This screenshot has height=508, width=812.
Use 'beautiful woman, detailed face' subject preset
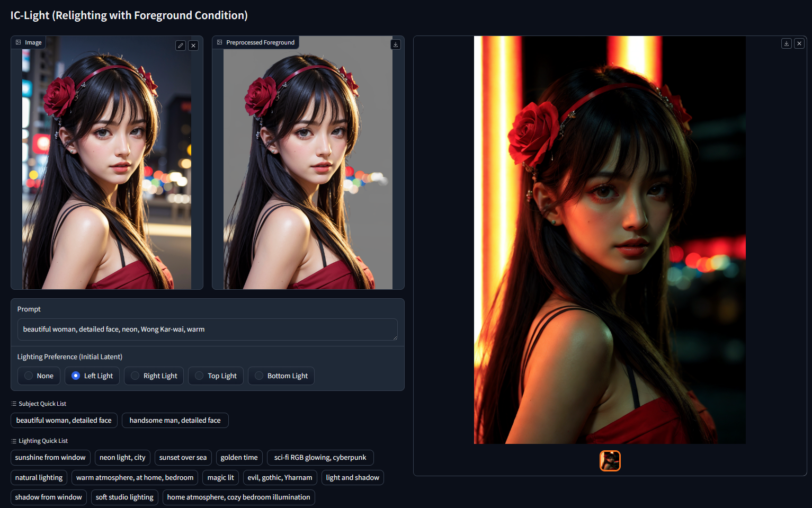coord(64,420)
